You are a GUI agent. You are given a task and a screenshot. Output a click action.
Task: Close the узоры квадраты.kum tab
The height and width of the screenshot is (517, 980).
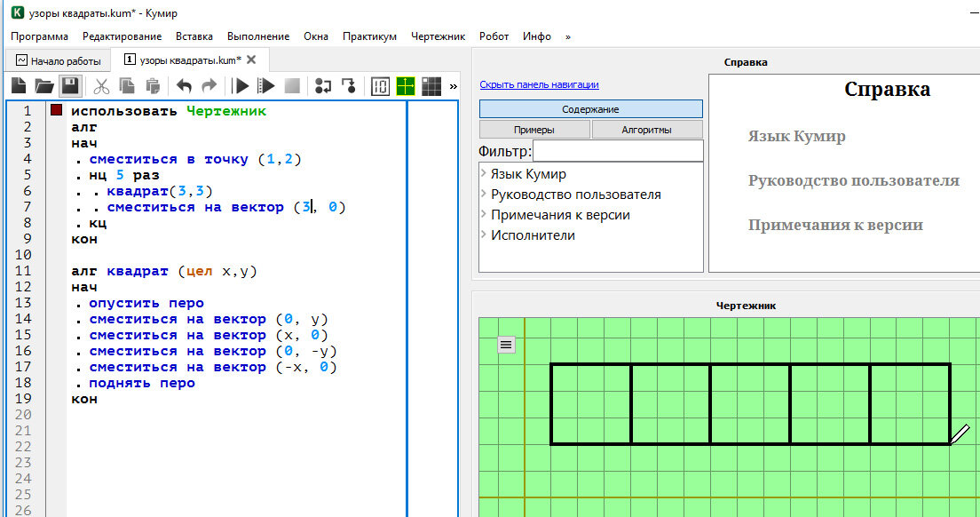point(251,60)
